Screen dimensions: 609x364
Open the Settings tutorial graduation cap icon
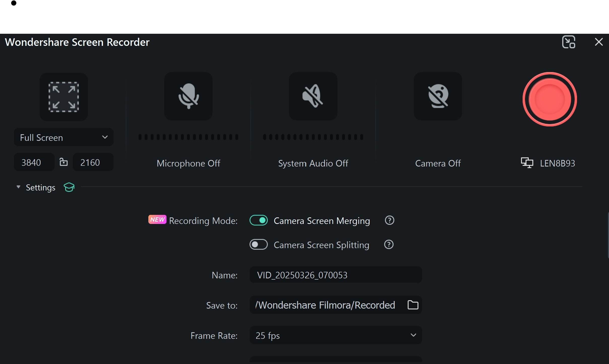(x=69, y=187)
